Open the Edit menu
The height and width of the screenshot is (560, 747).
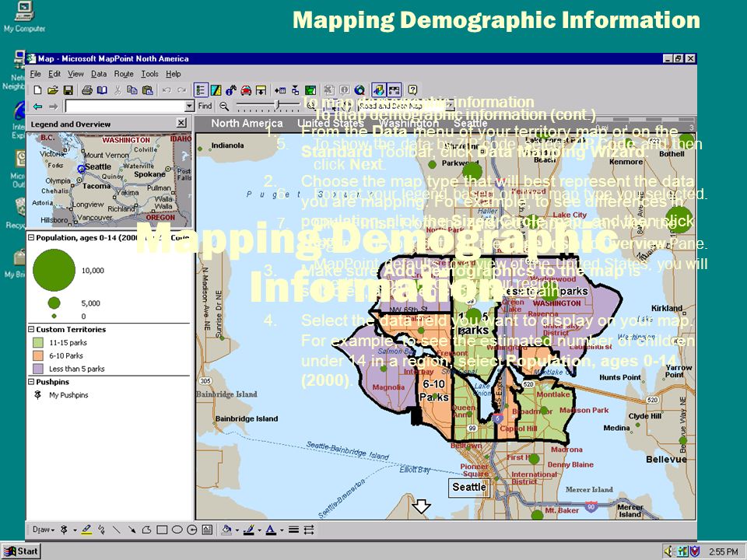(x=54, y=74)
